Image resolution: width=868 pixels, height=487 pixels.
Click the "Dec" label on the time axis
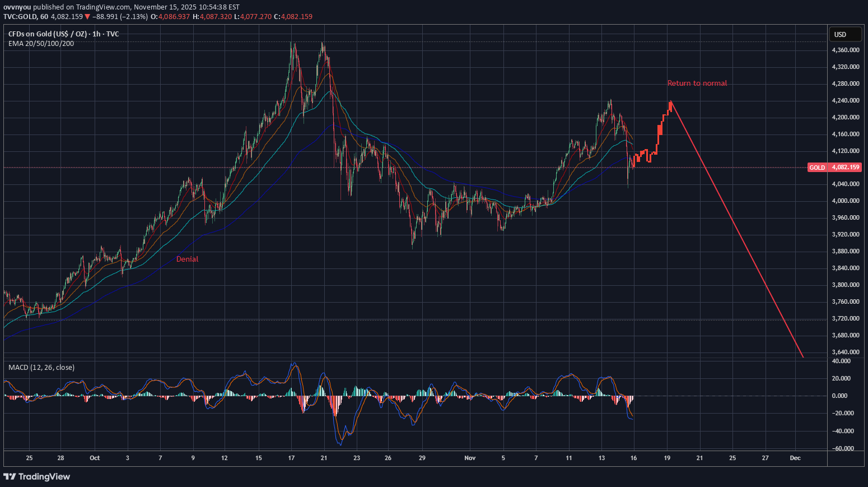tap(795, 458)
